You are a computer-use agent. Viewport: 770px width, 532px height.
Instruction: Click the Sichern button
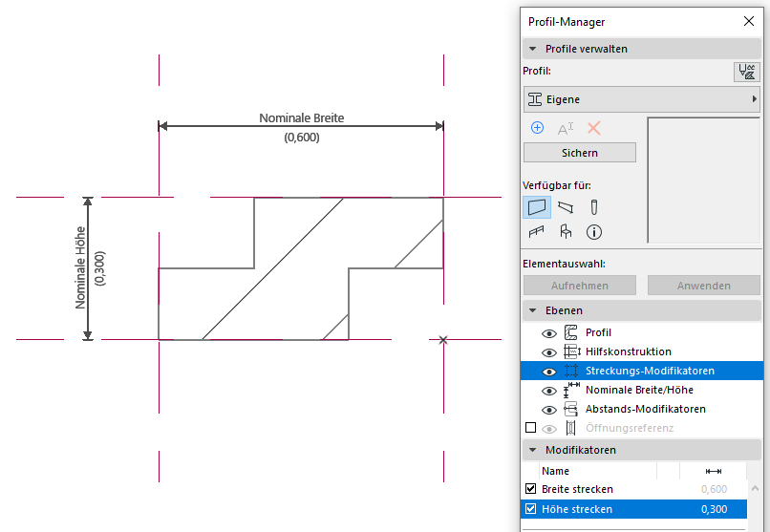coord(580,153)
